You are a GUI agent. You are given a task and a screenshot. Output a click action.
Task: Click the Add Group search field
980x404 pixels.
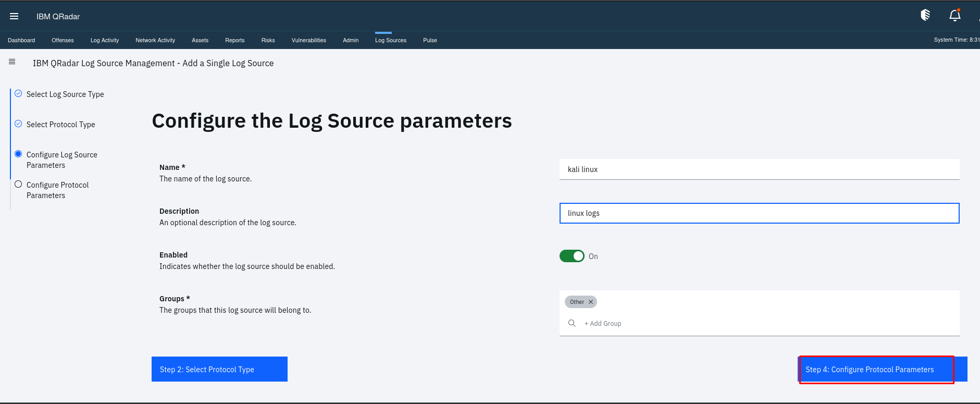point(759,324)
